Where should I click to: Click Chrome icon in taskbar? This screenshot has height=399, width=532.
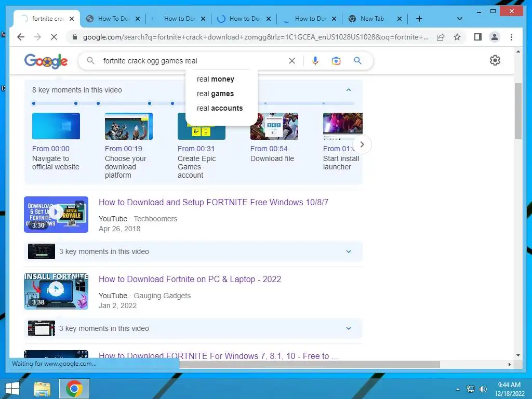[x=74, y=389]
